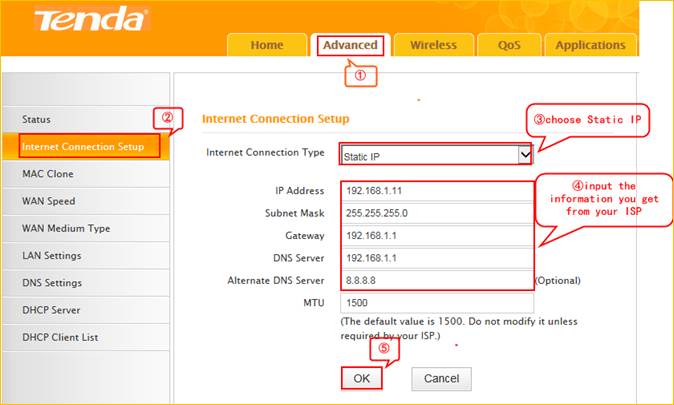Click the Subnet Mask field

coord(436,213)
